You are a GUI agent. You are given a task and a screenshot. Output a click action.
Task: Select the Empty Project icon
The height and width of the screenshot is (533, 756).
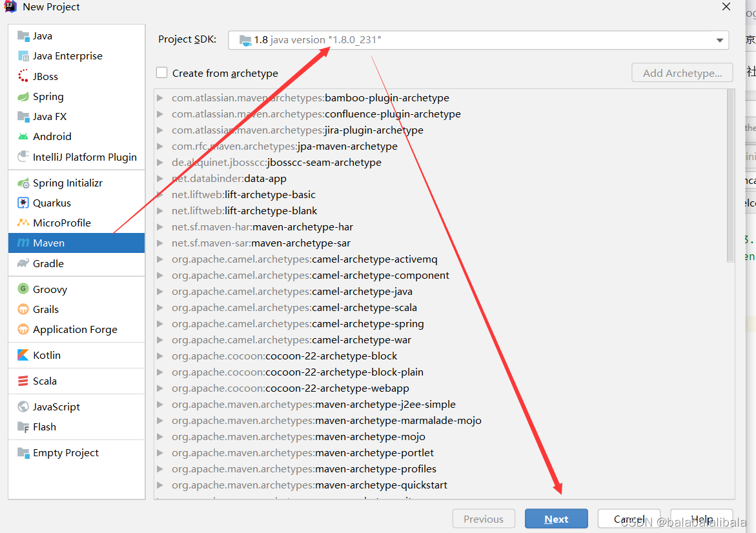click(23, 452)
